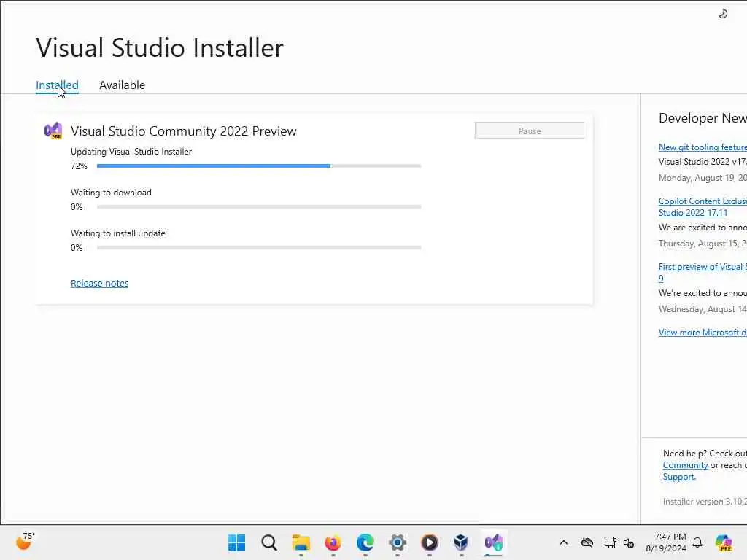
Task: Click the Waiting to install update progress bar
Action: [259, 248]
